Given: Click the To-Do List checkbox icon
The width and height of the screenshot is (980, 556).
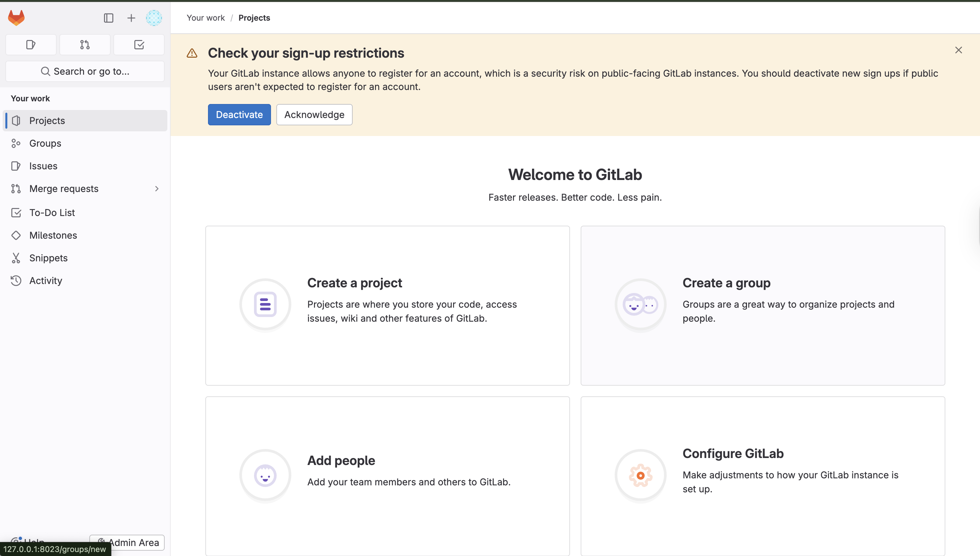Looking at the screenshot, I should tap(16, 212).
